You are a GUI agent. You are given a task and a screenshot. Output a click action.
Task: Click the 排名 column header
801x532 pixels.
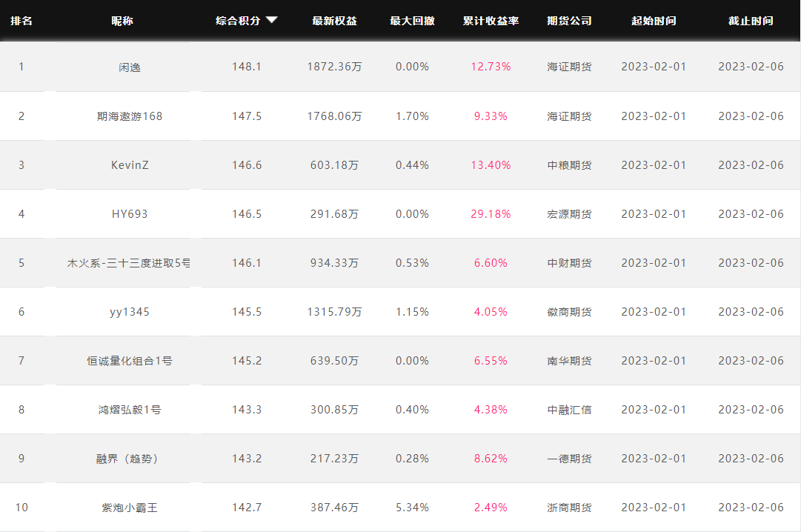tap(21, 21)
